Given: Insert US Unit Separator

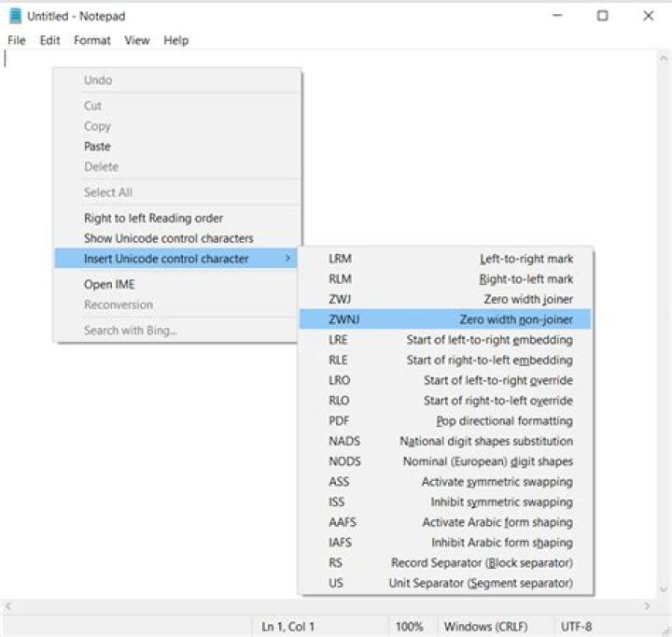Looking at the screenshot, I should (x=445, y=583).
